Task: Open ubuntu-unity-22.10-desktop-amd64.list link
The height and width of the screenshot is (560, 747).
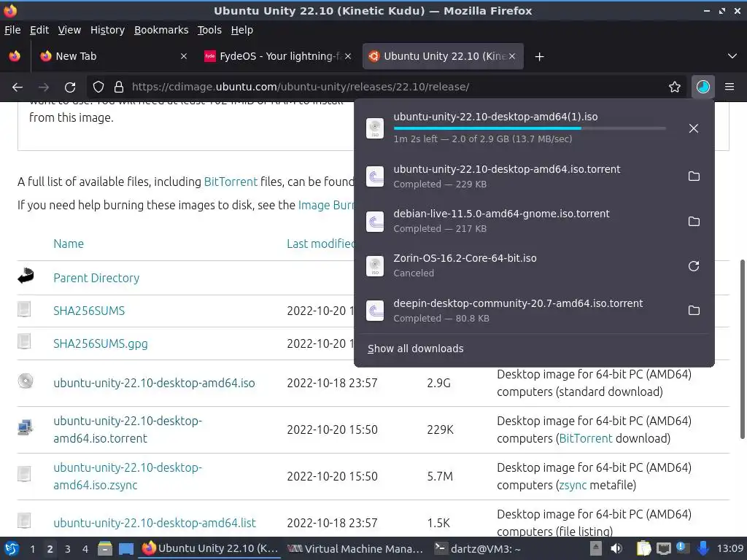Action: [x=155, y=523]
